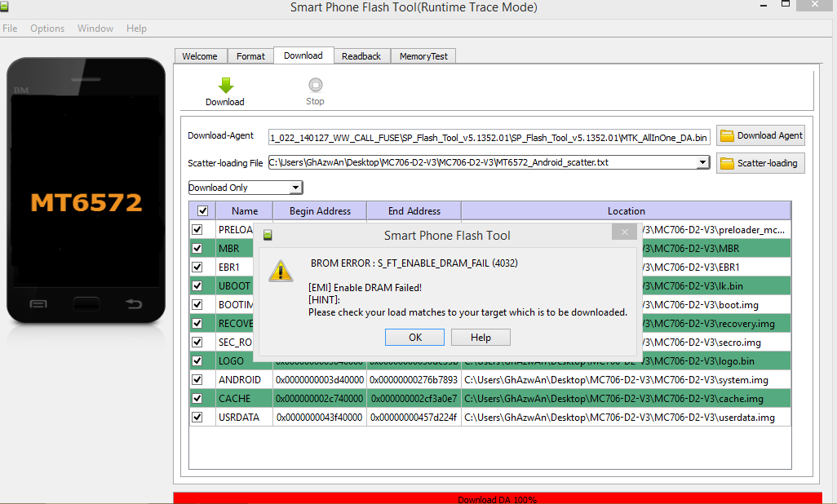
Task: Toggle the select-all checkbox in the table header
Action: (x=203, y=211)
